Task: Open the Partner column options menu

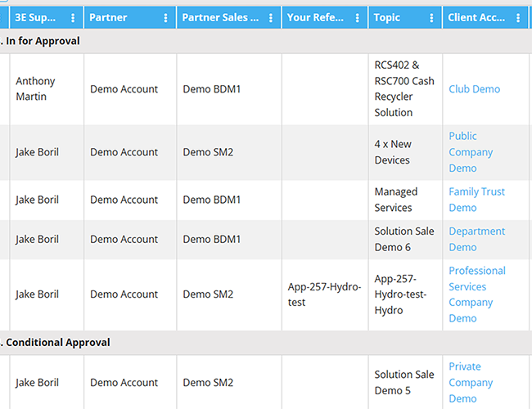Action: 165,18
